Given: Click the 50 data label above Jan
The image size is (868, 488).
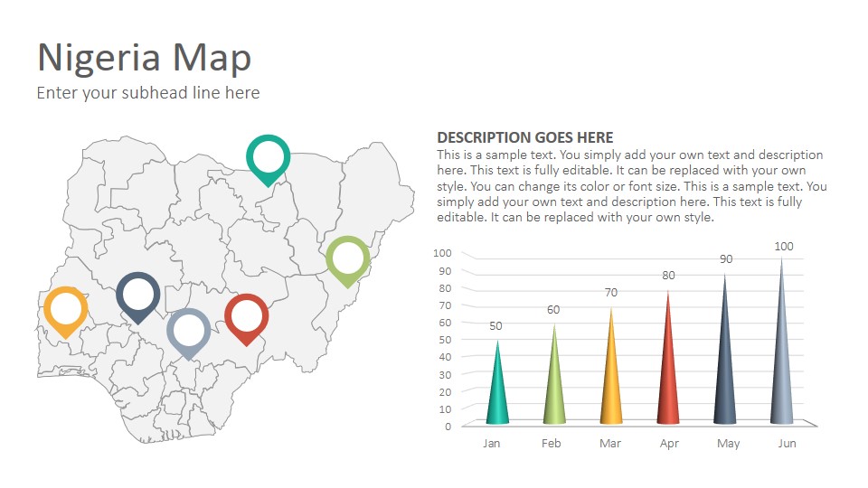Looking at the screenshot, I should tap(495, 326).
